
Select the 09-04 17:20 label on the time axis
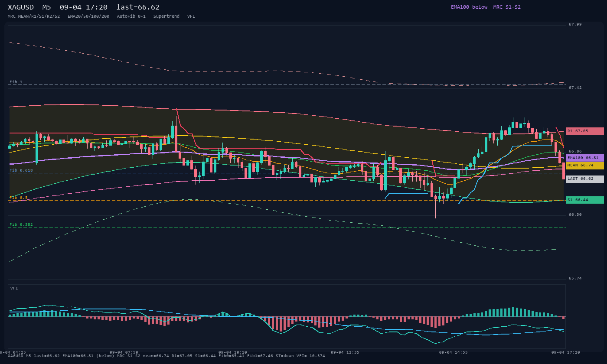tap(566, 352)
